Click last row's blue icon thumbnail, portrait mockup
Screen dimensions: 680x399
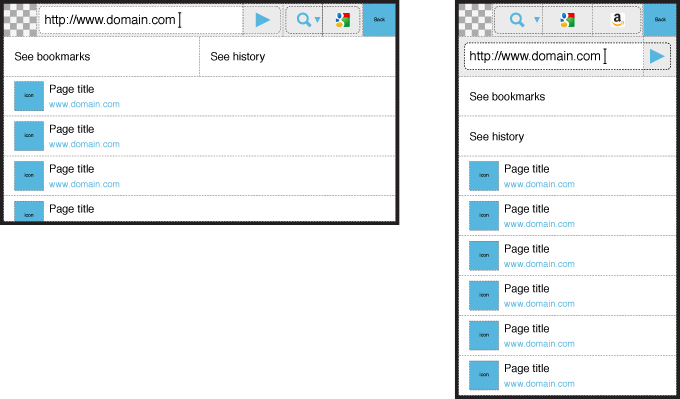pos(484,375)
